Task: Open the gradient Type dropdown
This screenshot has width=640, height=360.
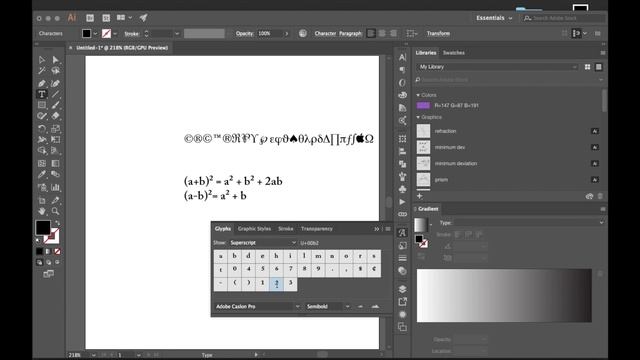Action: coord(529,222)
